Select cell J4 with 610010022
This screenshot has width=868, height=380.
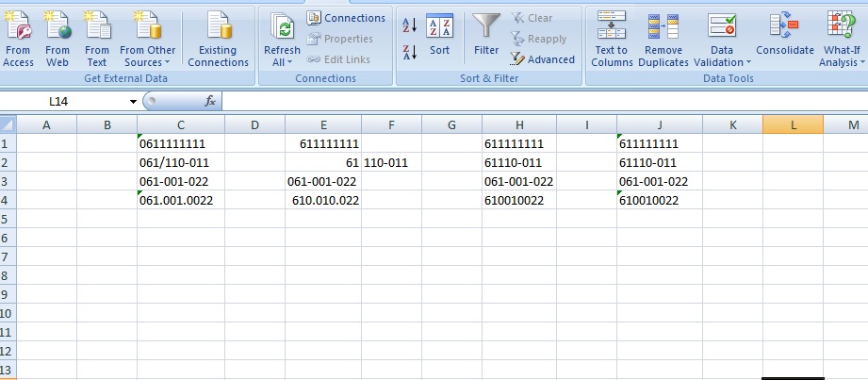point(660,200)
